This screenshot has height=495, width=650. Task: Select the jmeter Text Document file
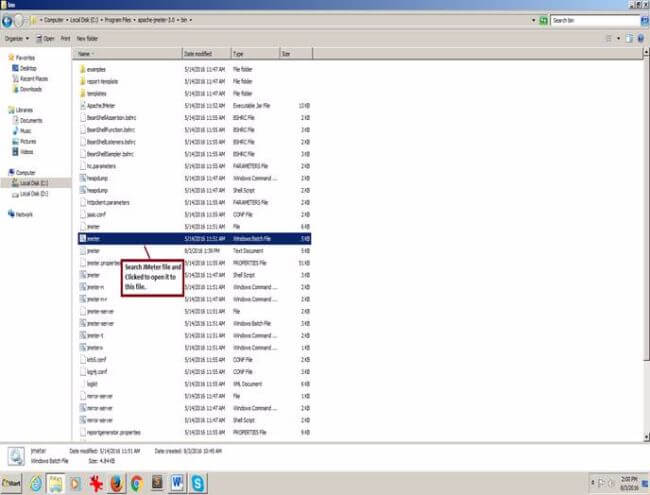coord(194,251)
